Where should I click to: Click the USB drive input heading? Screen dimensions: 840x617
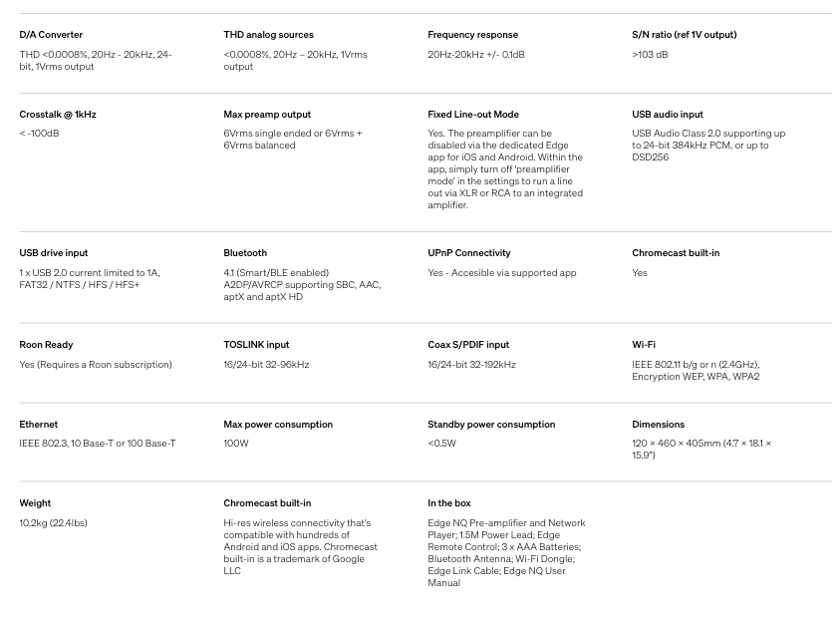click(54, 253)
